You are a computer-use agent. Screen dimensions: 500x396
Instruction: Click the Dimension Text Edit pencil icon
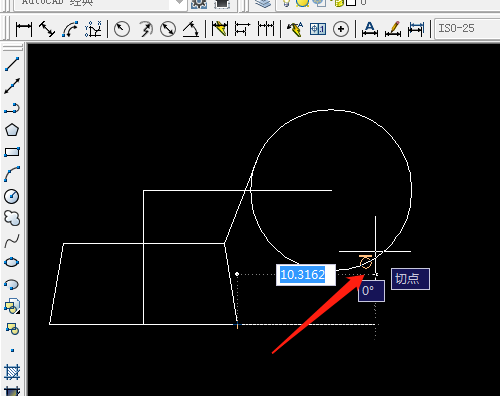393,29
